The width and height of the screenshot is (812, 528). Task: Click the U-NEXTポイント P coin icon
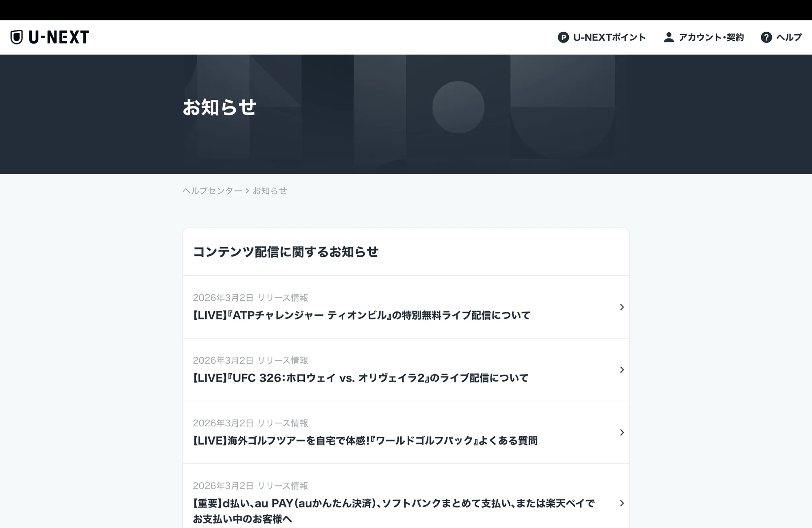[563, 37]
